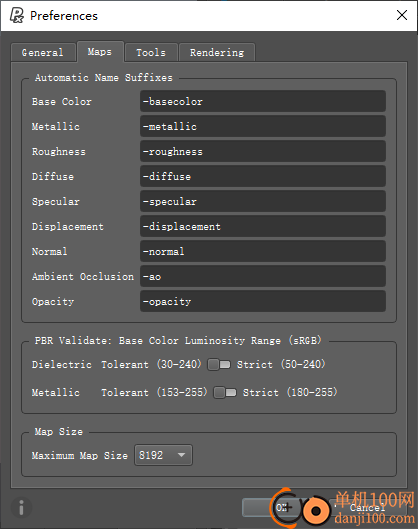Click the dropdown arrow next to 8192
The height and width of the screenshot is (529, 418).
coord(181,455)
